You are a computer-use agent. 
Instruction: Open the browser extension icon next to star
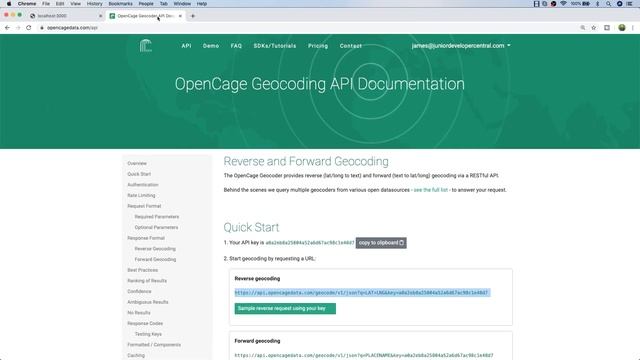pyautogui.click(x=607, y=28)
